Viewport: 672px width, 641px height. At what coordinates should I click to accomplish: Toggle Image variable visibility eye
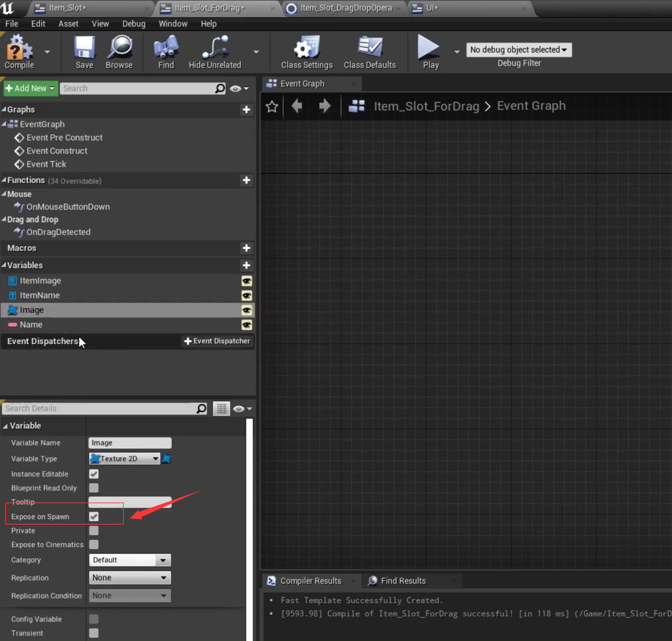coord(246,310)
